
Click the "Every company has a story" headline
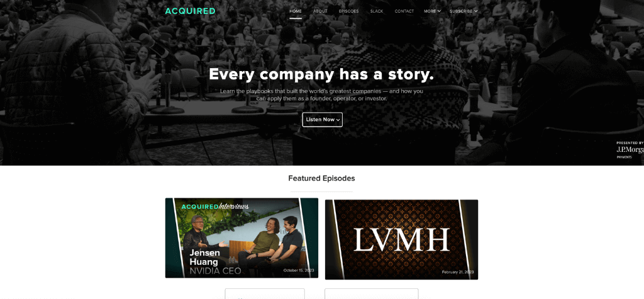[x=321, y=74]
